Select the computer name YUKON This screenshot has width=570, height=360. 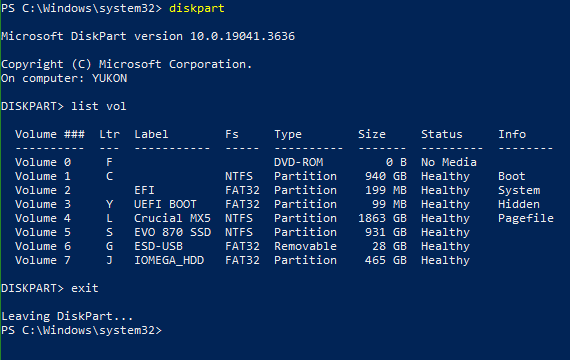click(109, 78)
